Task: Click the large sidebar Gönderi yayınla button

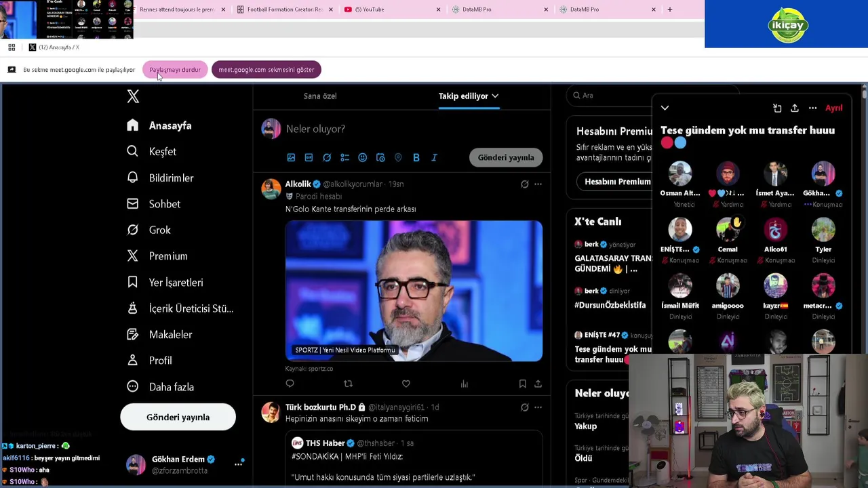Action: click(x=178, y=417)
